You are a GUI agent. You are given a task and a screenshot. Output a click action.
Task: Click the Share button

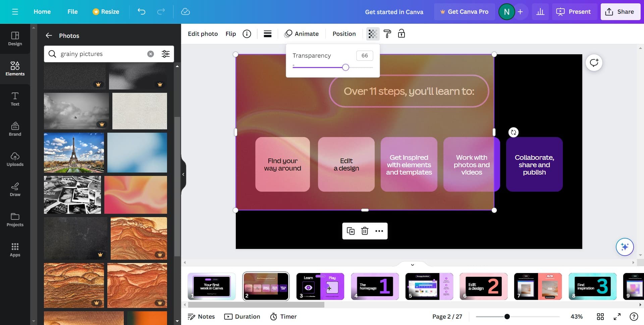click(620, 12)
